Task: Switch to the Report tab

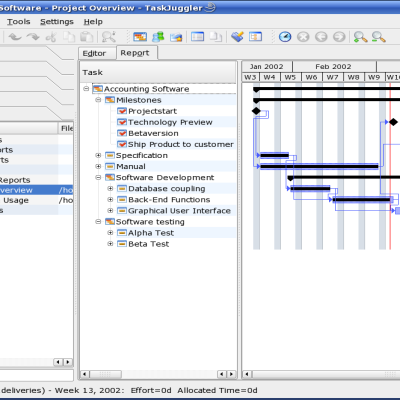Action: coord(137,53)
